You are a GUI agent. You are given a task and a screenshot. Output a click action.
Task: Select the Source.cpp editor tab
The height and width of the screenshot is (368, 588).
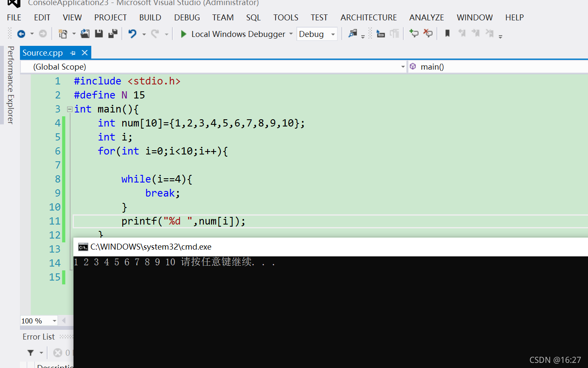pyautogui.click(x=43, y=53)
